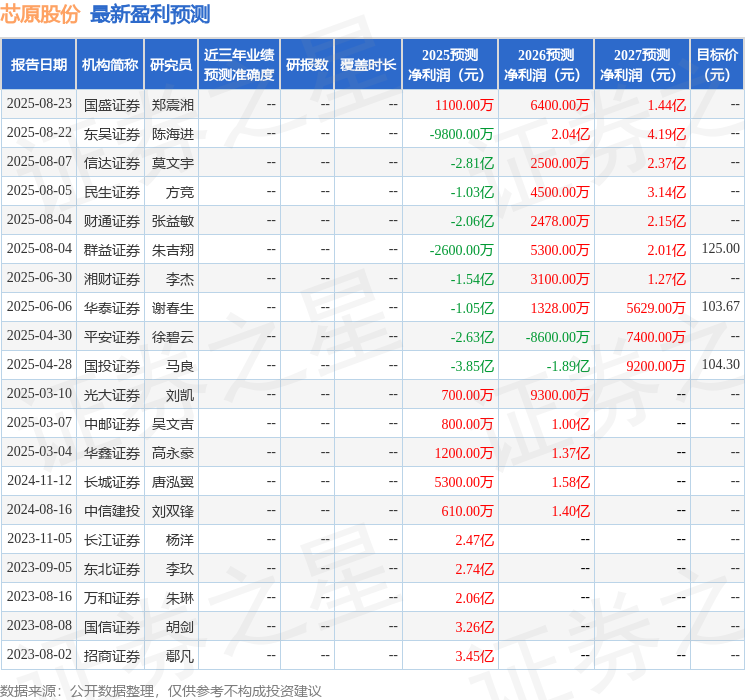Click the 610.00万 value
This screenshot has height=700, width=745.
pos(467,511)
